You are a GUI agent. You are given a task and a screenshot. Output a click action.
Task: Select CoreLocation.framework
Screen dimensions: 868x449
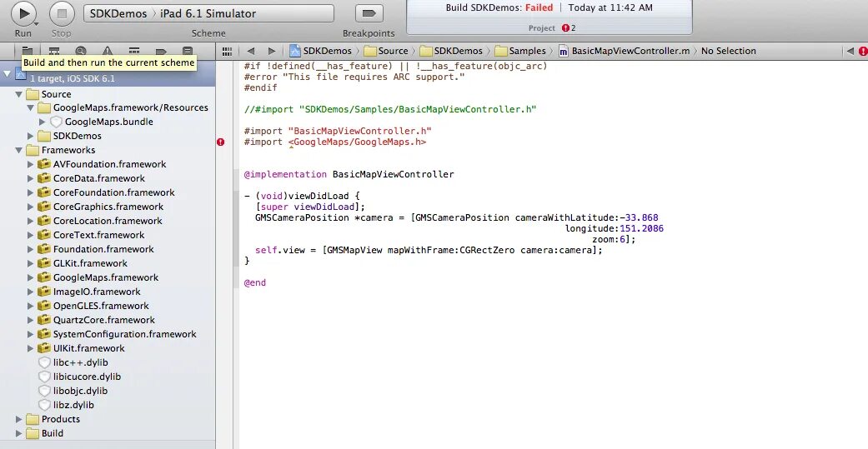click(108, 221)
